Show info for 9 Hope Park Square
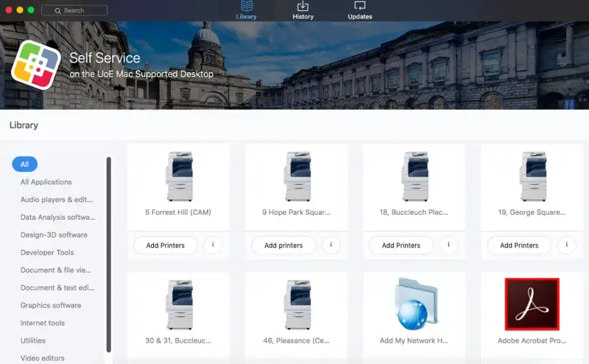The width and height of the screenshot is (589, 364). coord(331,246)
